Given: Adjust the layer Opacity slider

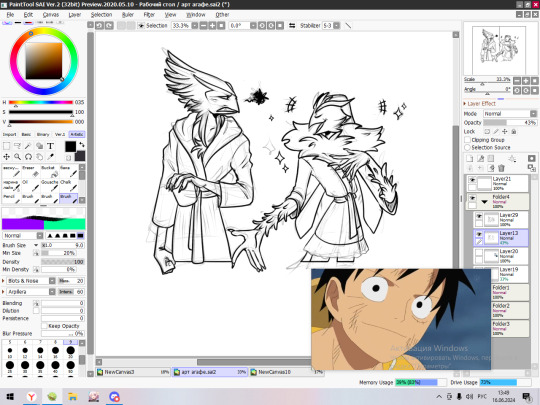Looking at the screenshot, I should pos(510,123).
